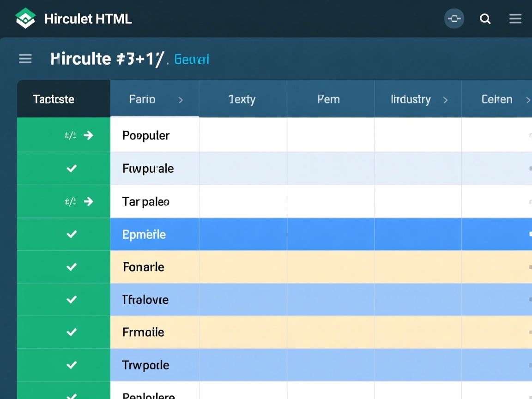Open the top-right hamburger menu
This screenshot has width=532, height=399.
point(515,18)
